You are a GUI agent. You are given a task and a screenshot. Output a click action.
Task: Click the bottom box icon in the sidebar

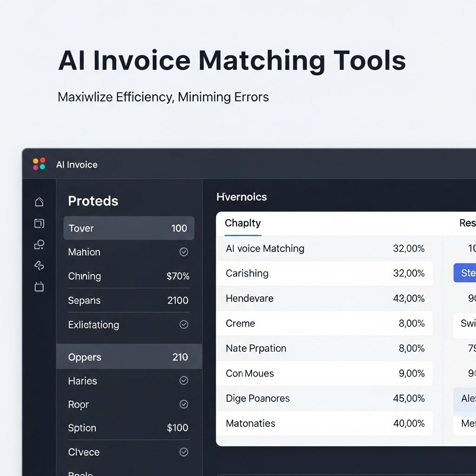point(39,286)
